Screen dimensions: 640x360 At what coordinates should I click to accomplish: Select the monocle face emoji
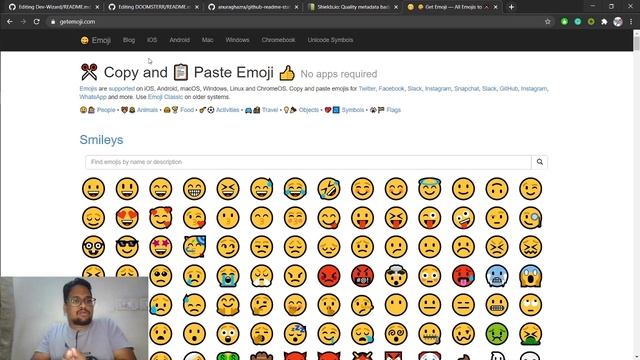pyautogui.click(x=531, y=218)
